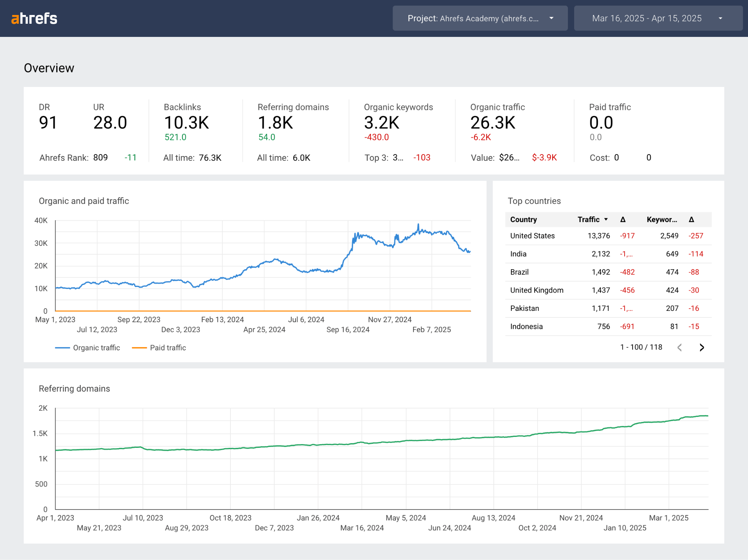Click the ahrefs logo
The height and width of the screenshot is (560, 748).
[x=34, y=18]
